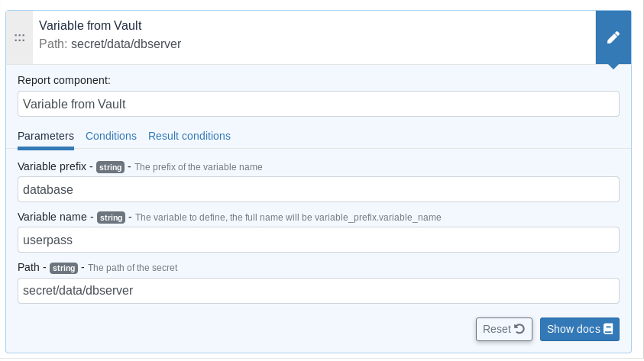Grab the drag handle dots icon
This screenshot has height=361, width=644.
[19, 37]
